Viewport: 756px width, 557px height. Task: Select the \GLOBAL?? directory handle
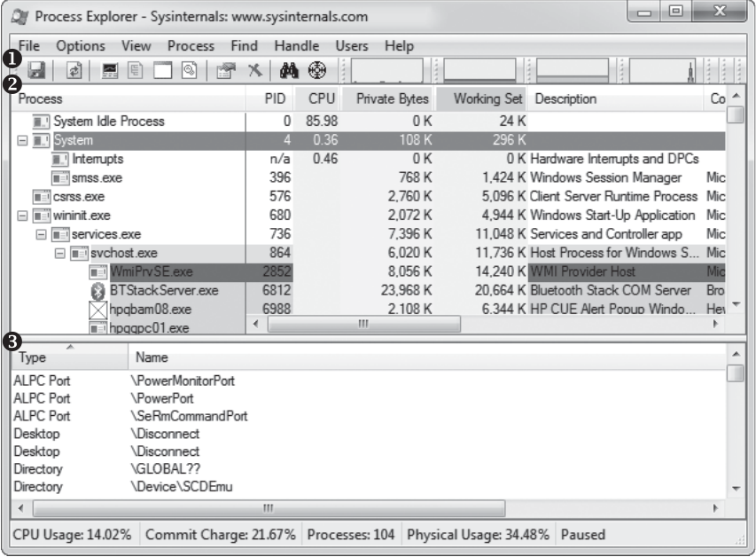(x=369, y=469)
